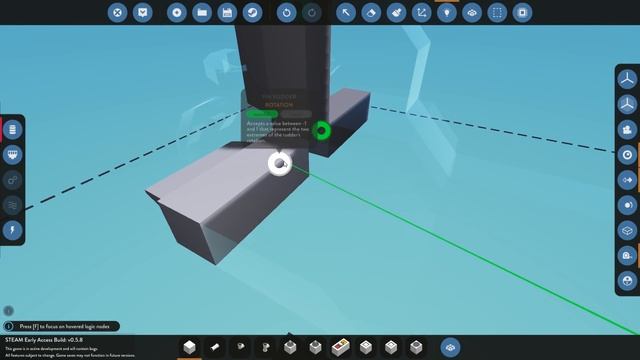The height and width of the screenshot is (360, 640).
Task: Open the left sidebar connector port icon
Action: (13, 155)
